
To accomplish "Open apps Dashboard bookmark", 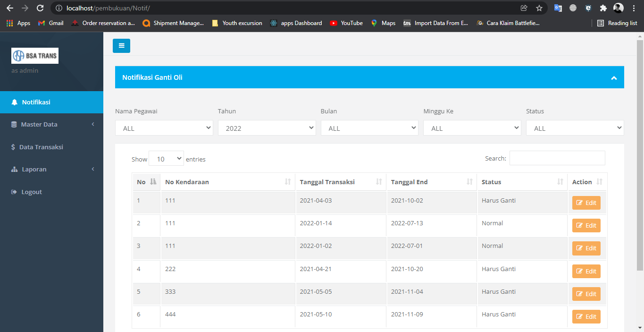I will (x=296, y=23).
